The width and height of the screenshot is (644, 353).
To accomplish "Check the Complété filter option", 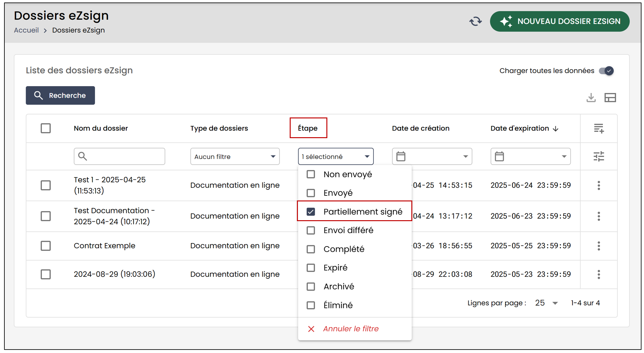I will pos(311,249).
